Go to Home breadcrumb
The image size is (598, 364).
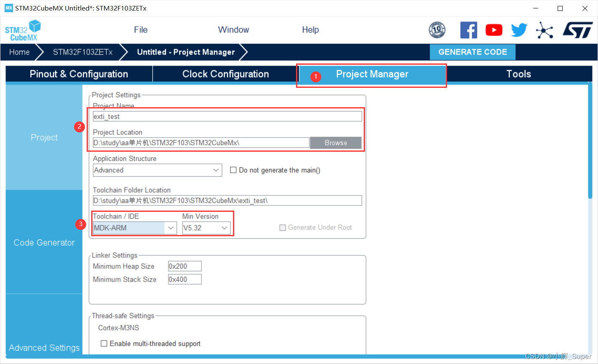pos(19,52)
